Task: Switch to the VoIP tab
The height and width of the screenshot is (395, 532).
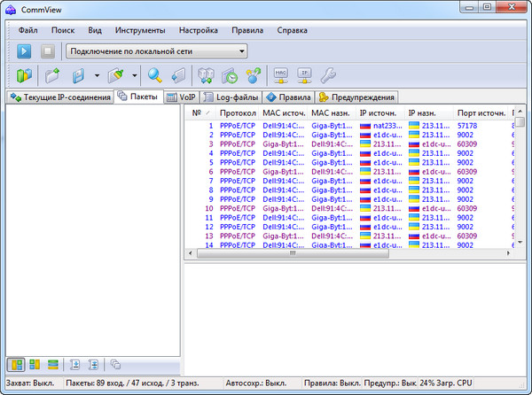Action: pyautogui.click(x=181, y=97)
